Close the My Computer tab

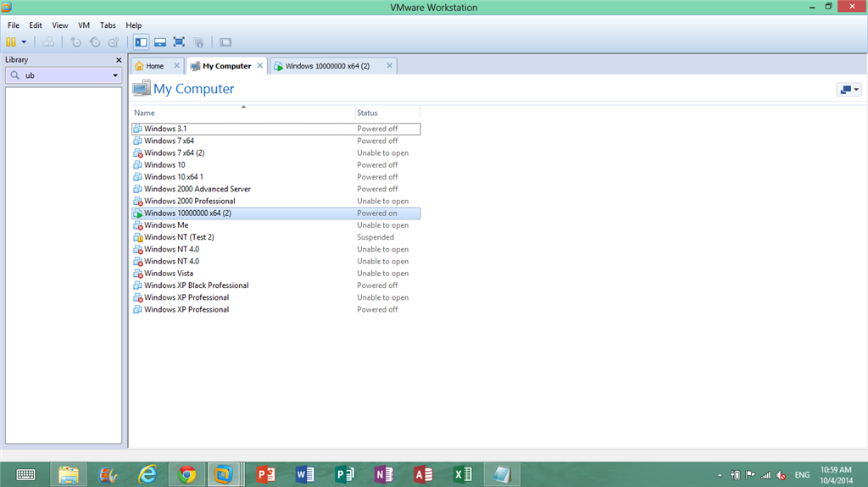click(x=259, y=65)
